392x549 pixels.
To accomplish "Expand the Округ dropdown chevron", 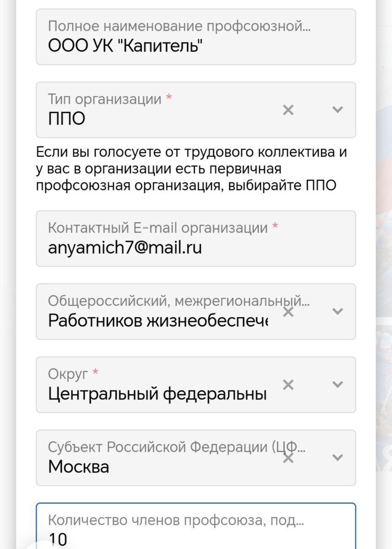I will tap(338, 385).
